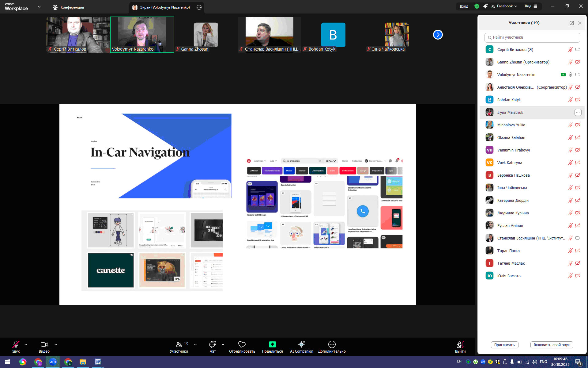Open the more options button for Iryna Maistriuk
Screen dimensions: 588x368
[578, 112]
